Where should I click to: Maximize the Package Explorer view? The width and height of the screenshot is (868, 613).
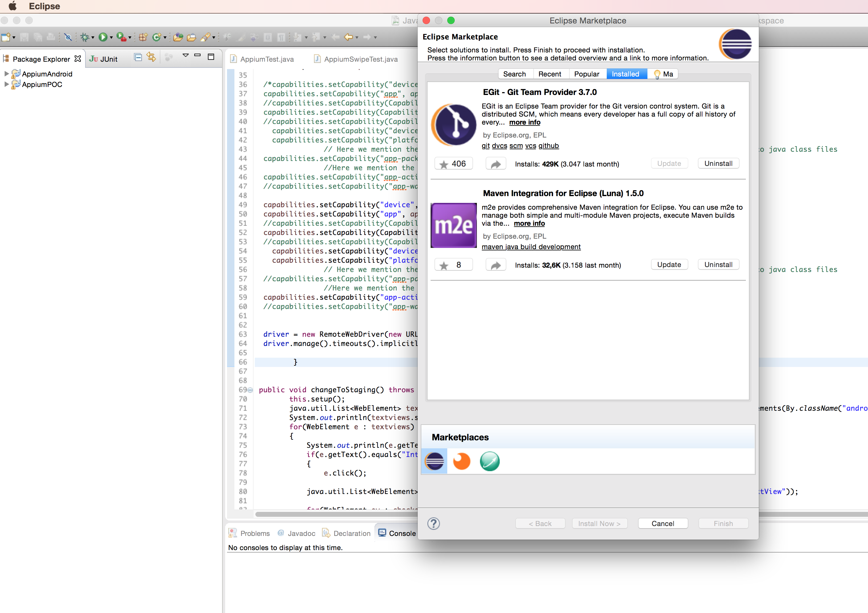tap(211, 57)
